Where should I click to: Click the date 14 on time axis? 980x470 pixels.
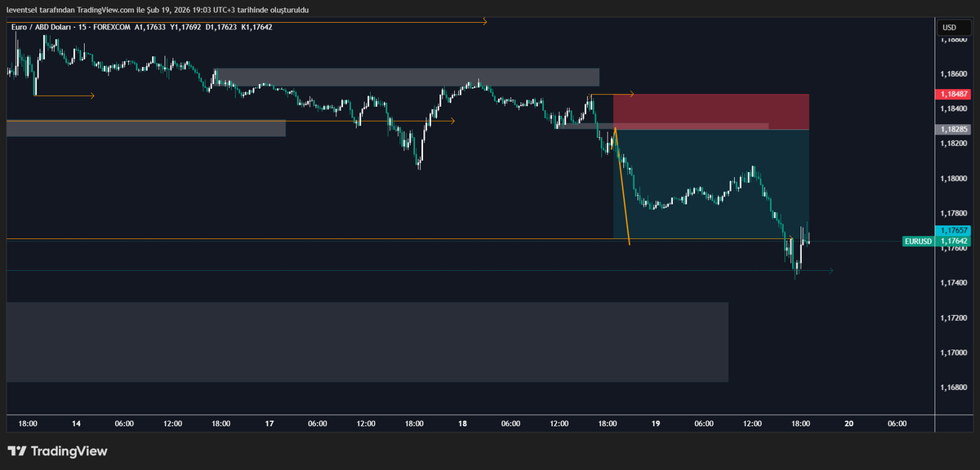(x=76, y=424)
